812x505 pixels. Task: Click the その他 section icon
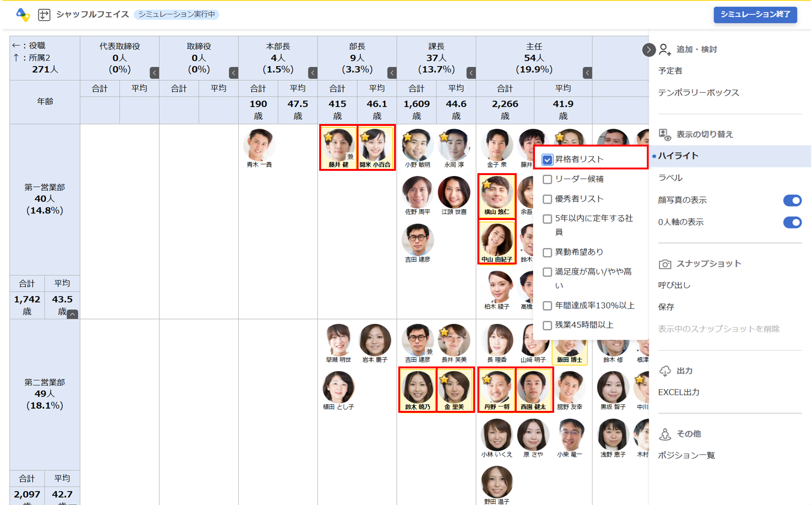click(x=665, y=434)
